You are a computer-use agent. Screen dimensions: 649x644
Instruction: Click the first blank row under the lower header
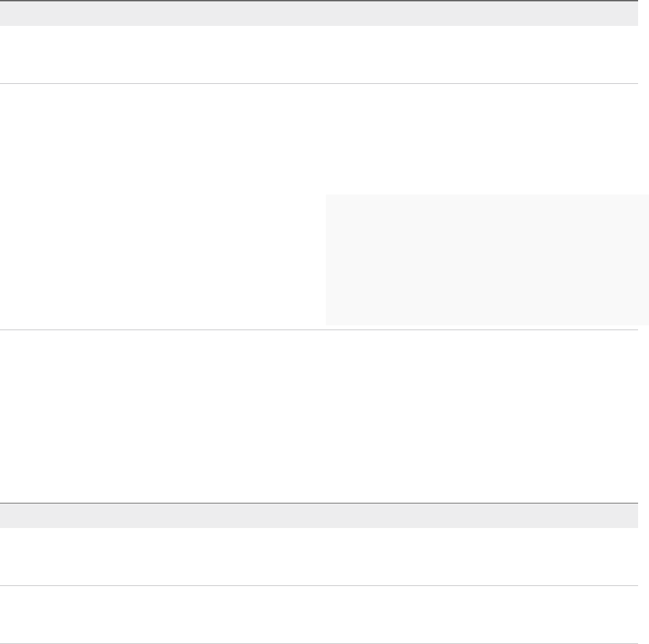[x=319, y=556]
